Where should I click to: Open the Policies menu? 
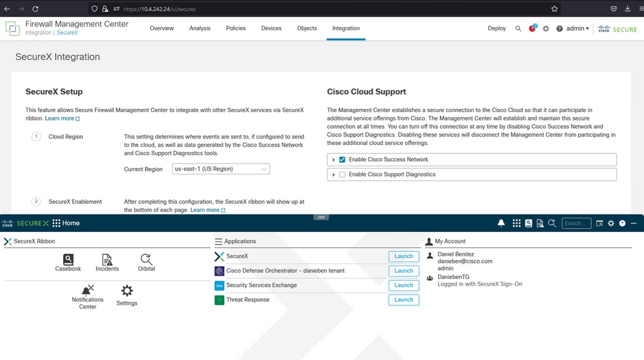(236, 28)
